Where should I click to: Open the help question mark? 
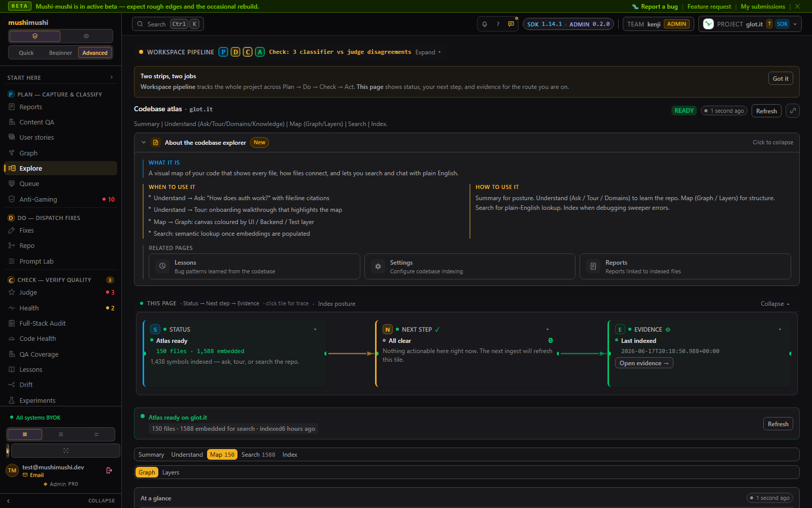[x=498, y=24]
